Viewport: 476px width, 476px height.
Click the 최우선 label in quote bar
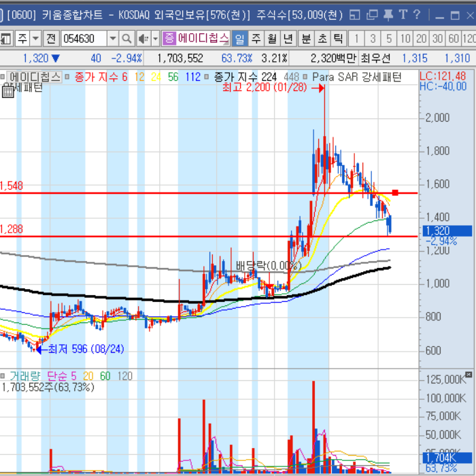(375, 58)
